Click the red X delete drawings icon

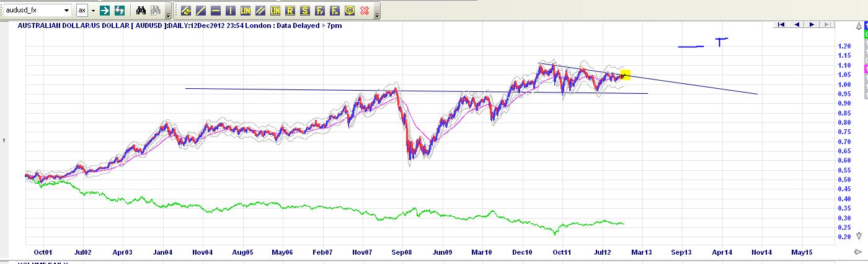click(x=365, y=11)
